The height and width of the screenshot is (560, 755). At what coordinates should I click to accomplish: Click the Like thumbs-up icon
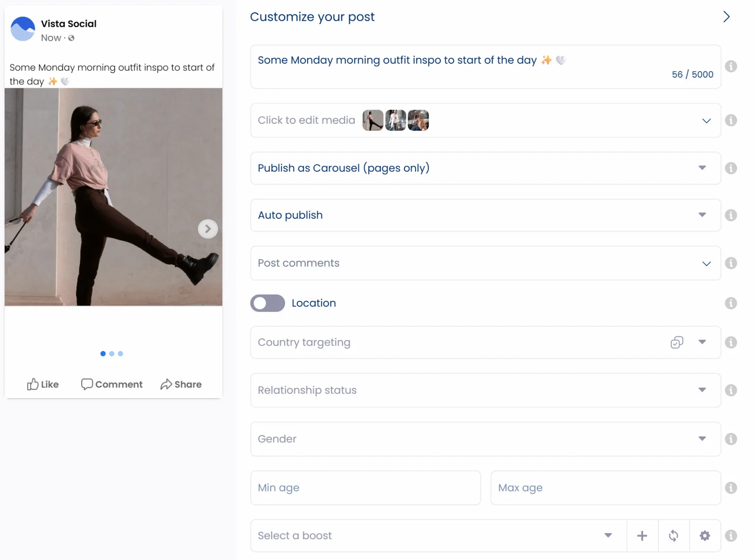point(33,384)
